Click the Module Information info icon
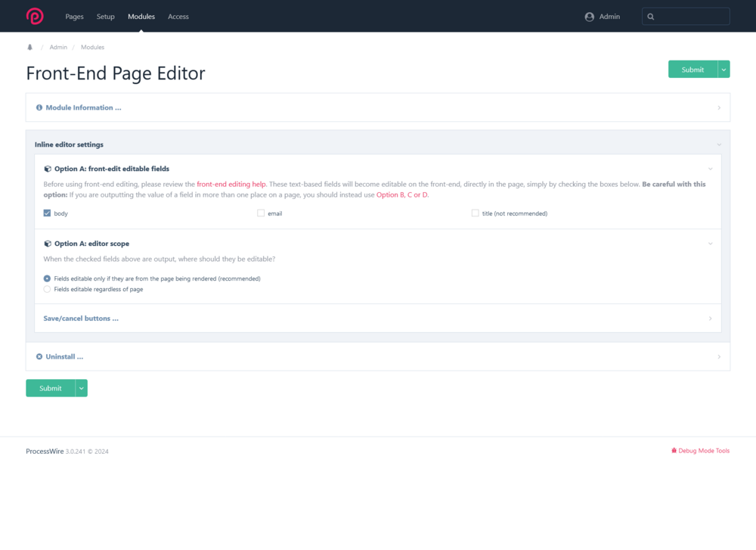The width and height of the screenshot is (756, 550). point(39,107)
